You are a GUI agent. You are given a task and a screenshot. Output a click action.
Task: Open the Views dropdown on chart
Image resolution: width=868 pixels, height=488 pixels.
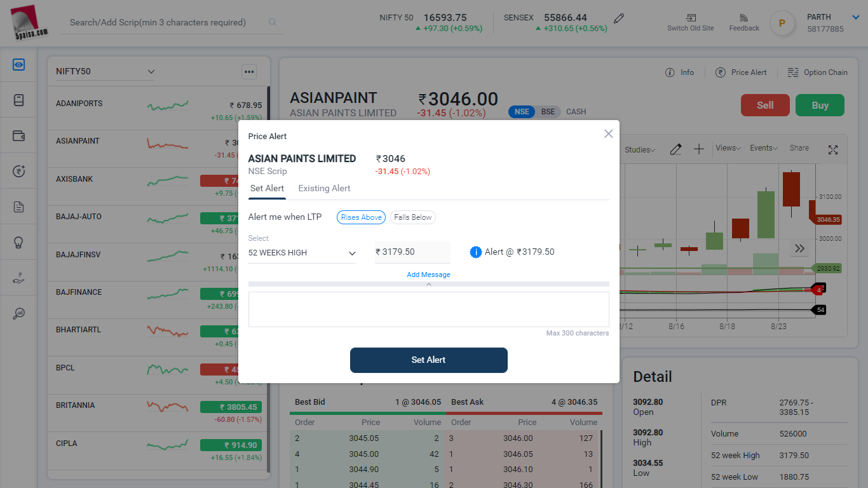728,148
